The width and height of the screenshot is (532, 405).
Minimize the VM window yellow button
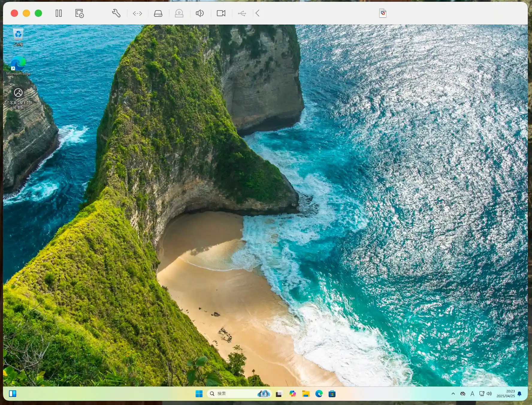tap(26, 13)
